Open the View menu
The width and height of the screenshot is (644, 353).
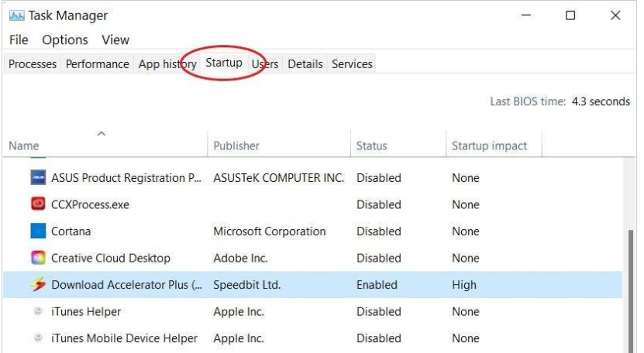(x=115, y=39)
